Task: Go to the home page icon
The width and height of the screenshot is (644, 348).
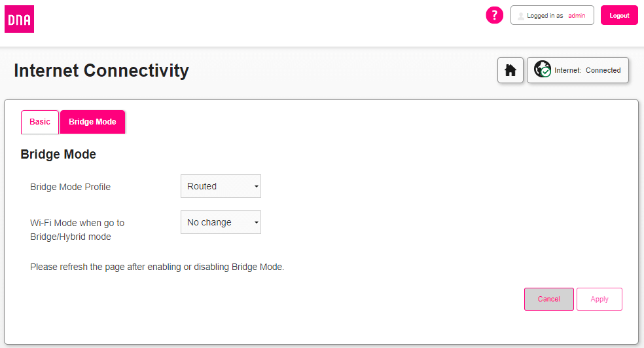Action: point(510,70)
